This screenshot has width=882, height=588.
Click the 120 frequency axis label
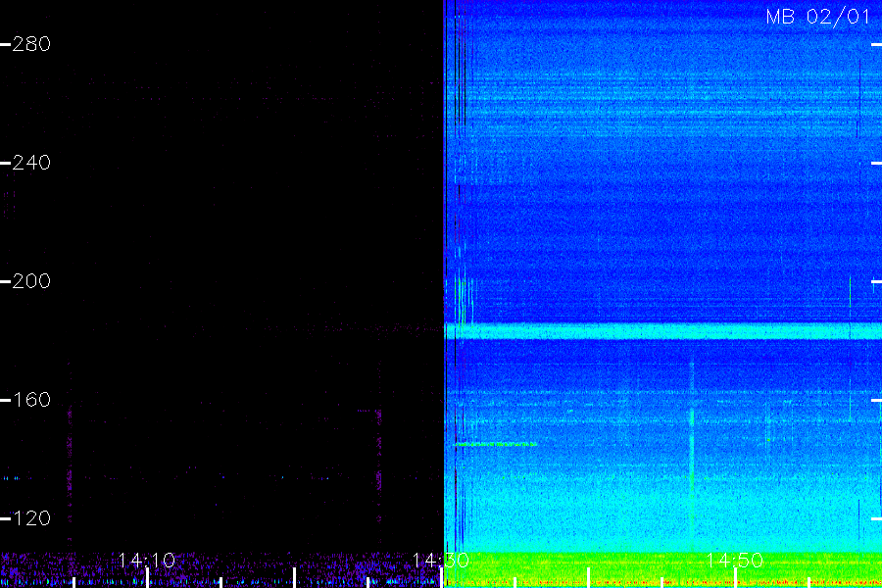(31, 518)
